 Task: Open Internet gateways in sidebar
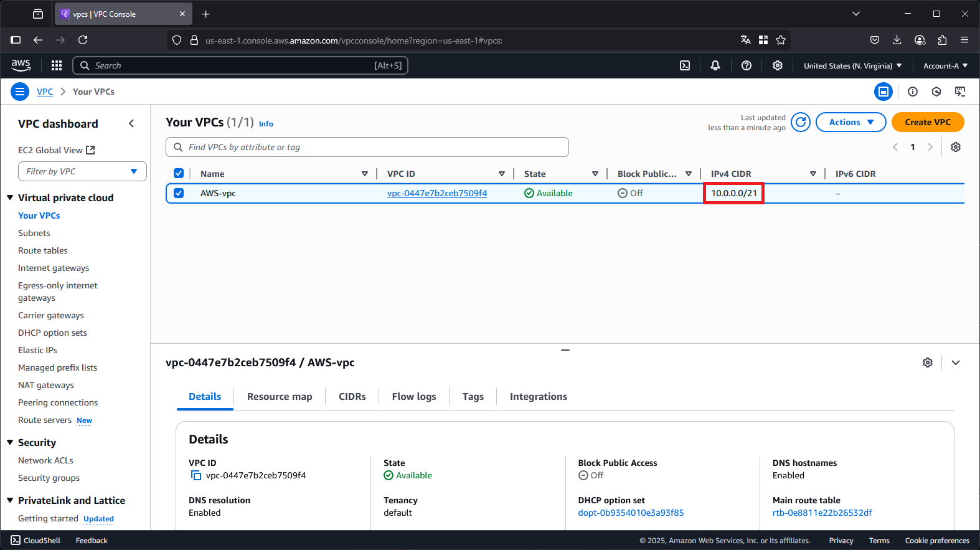click(54, 268)
